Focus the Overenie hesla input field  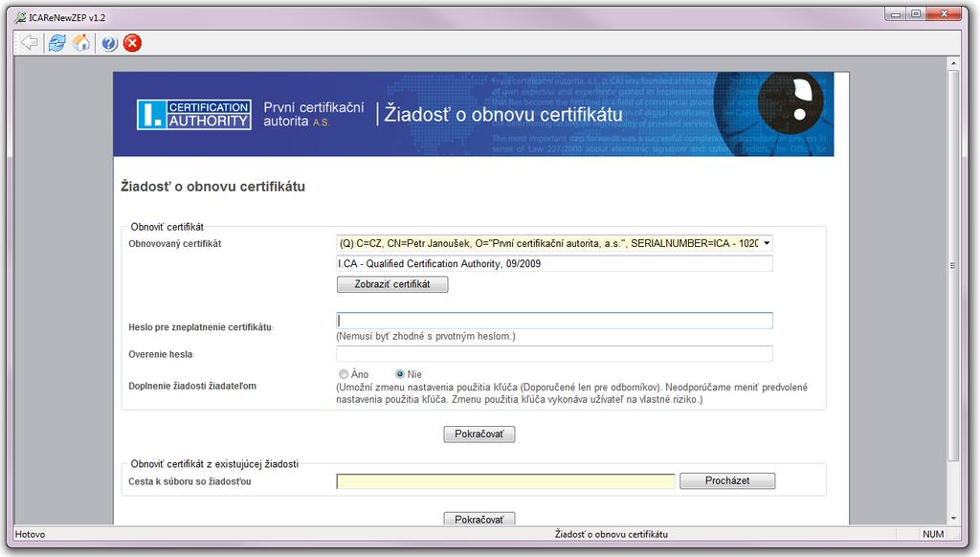tap(554, 354)
